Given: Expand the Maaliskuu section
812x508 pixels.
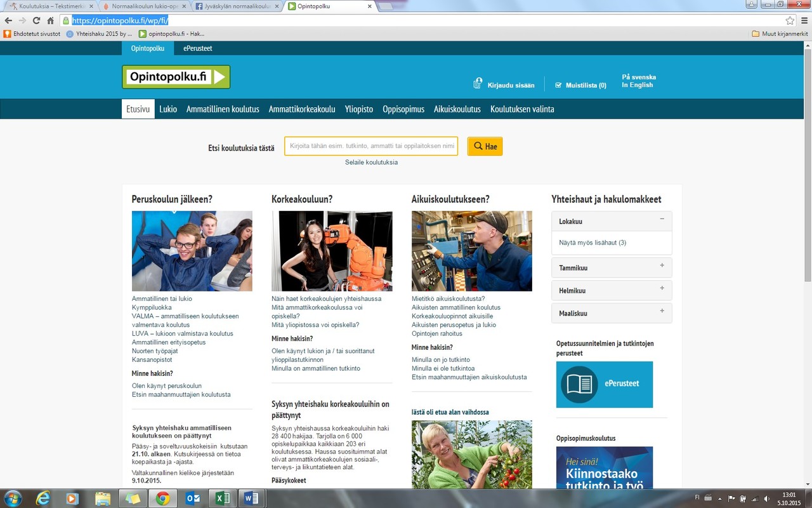Looking at the screenshot, I should click(662, 312).
